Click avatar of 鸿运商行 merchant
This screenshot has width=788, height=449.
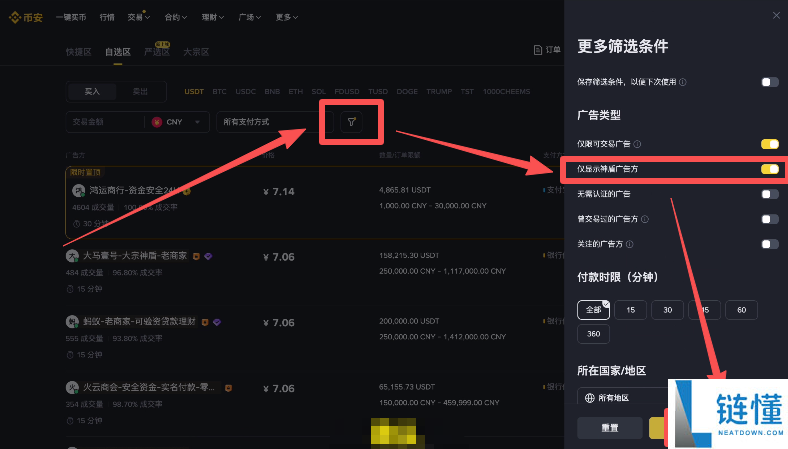78,191
